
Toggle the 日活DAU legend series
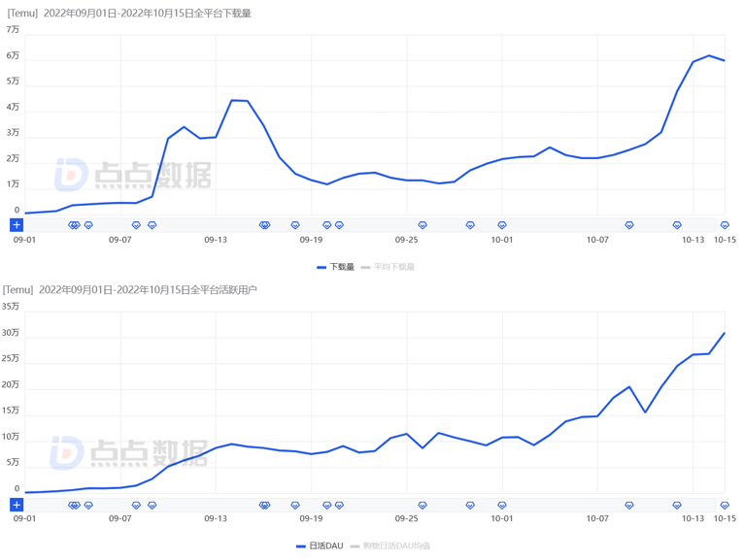[x=320, y=546]
